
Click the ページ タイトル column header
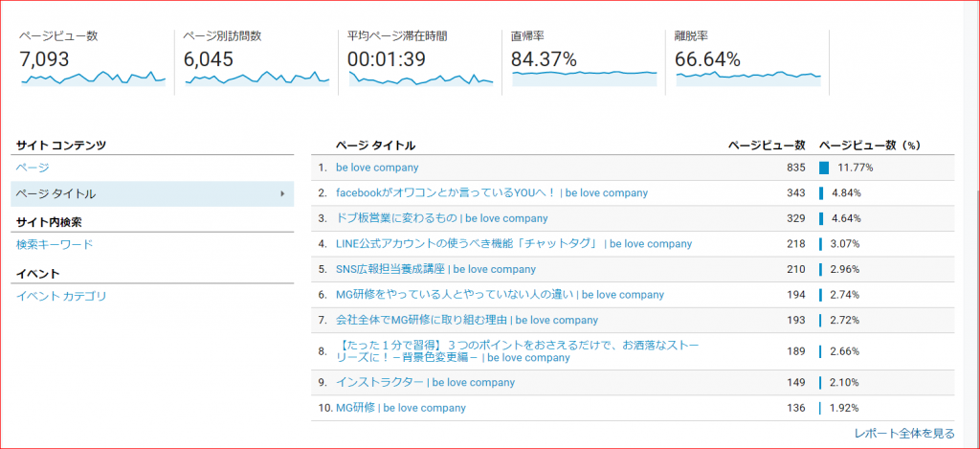(x=375, y=146)
